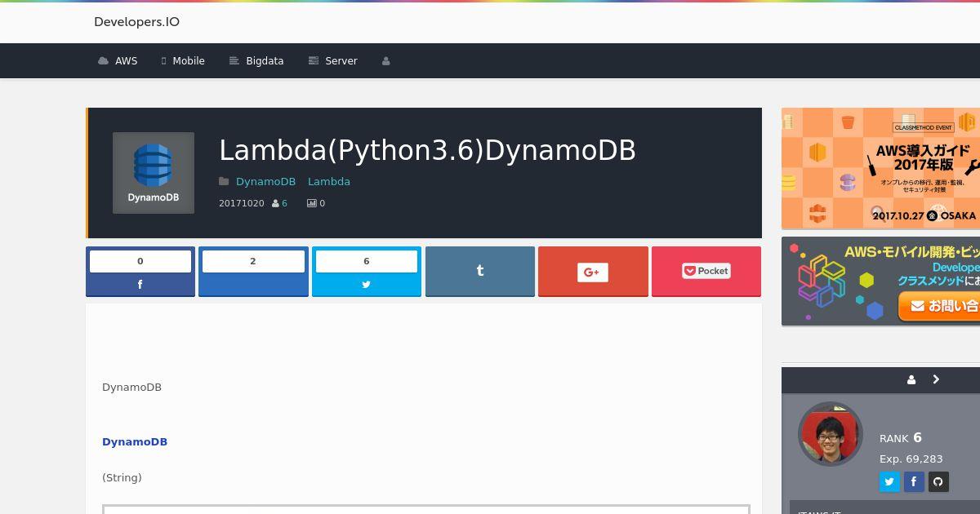The width and height of the screenshot is (980, 514).
Task: Click the article title Lambda(Python3.6)DynamoDB
Action: [x=427, y=150]
